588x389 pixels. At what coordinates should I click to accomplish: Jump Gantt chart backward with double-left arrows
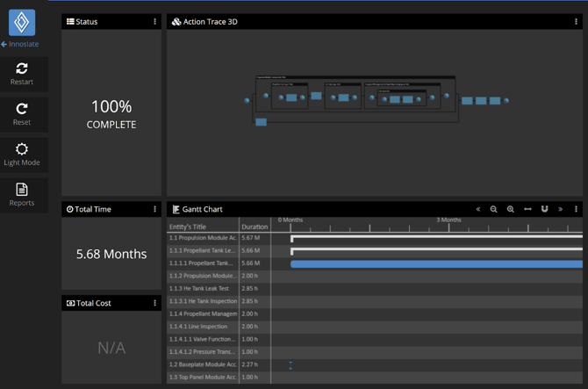coord(478,209)
